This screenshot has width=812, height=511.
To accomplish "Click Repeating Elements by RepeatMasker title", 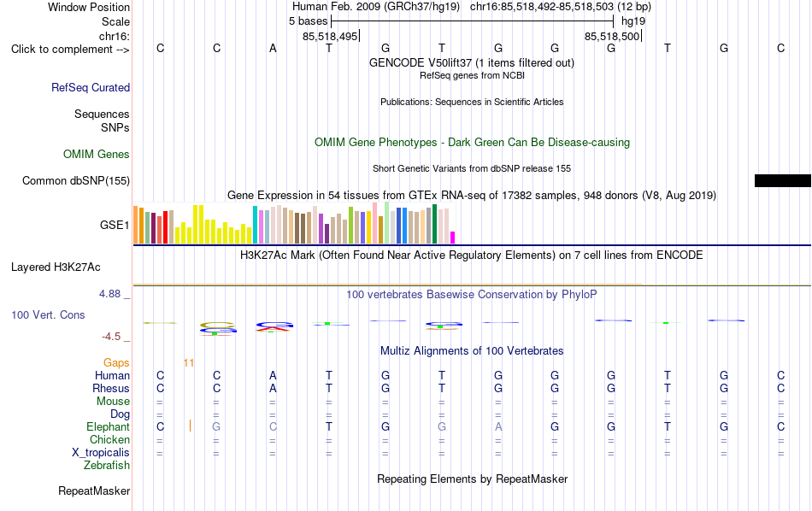I will point(472,479).
